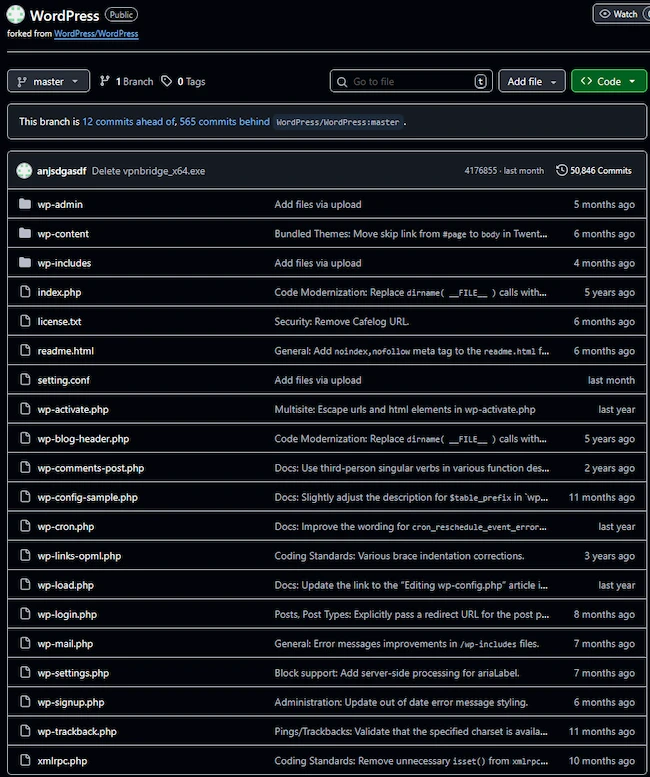Viewport: 650px width, 777px height.
Task: Click the license.txt file icon
Action: coord(25,321)
